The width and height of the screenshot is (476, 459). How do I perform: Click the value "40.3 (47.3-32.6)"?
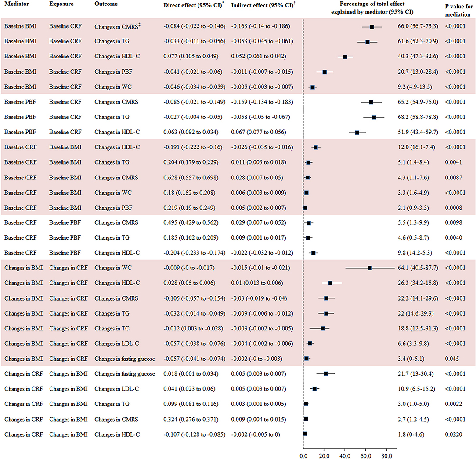(x=418, y=57)
